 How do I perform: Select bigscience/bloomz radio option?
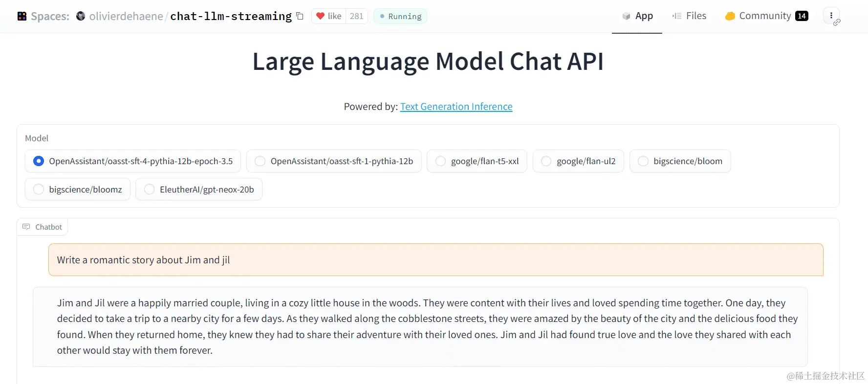tap(78, 190)
